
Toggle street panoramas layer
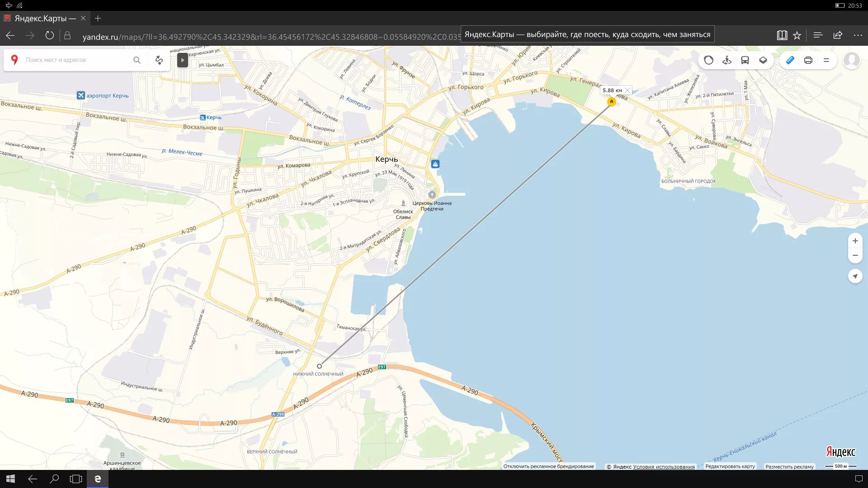coord(727,60)
